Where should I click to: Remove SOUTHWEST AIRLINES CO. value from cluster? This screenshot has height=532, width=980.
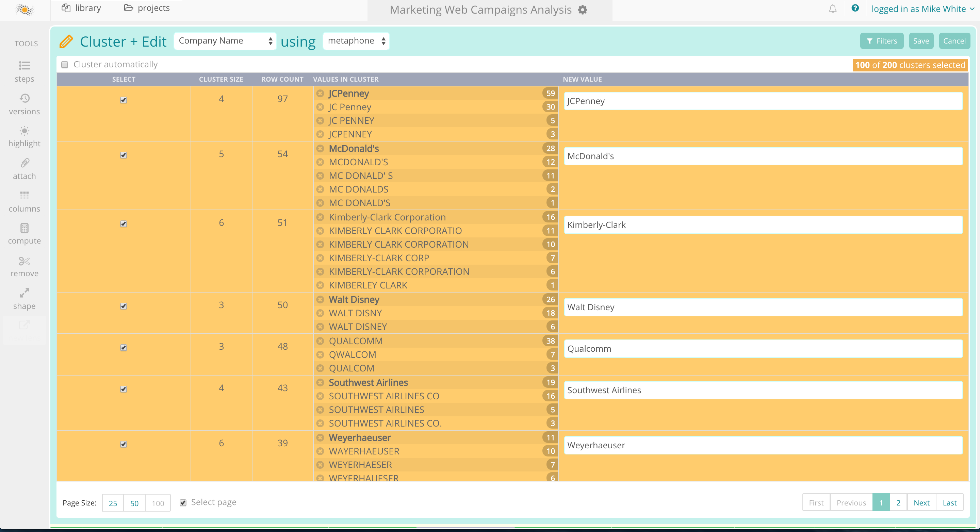(x=320, y=423)
